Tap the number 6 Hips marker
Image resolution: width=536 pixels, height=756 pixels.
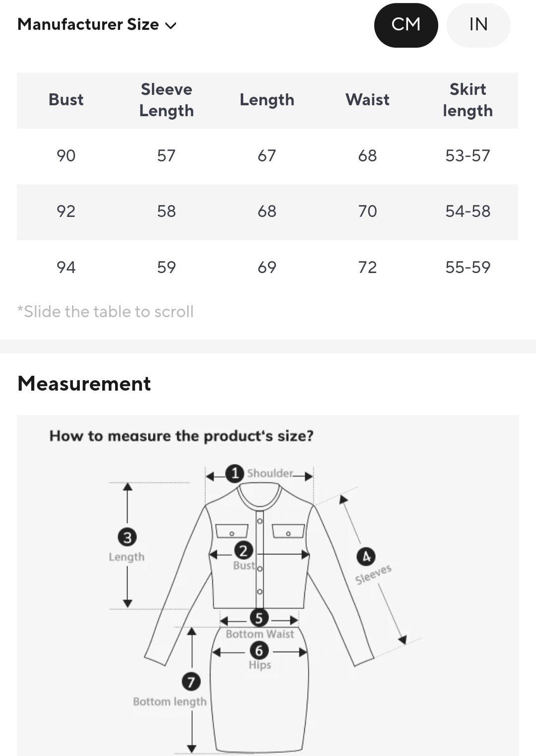tap(259, 650)
